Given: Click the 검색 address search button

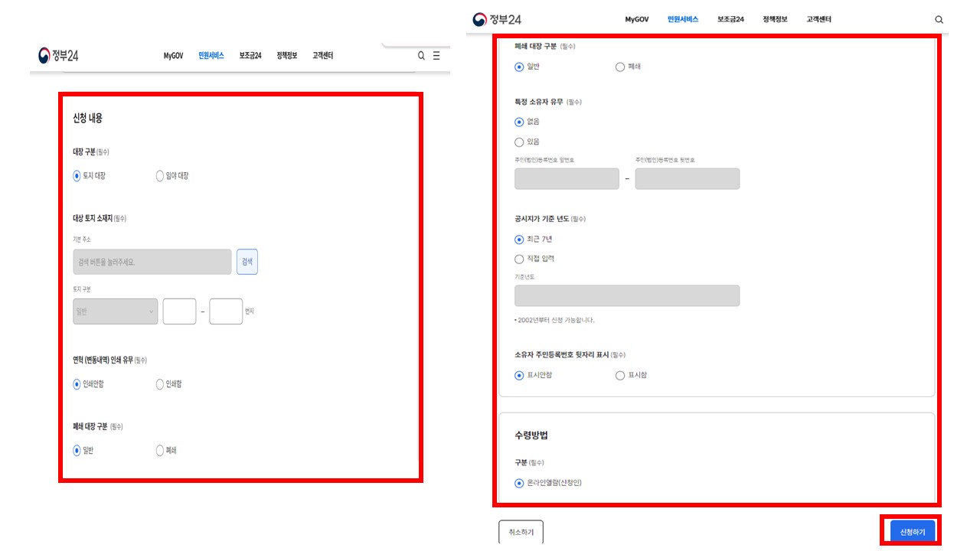Looking at the screenshot, I should point(247,262).
